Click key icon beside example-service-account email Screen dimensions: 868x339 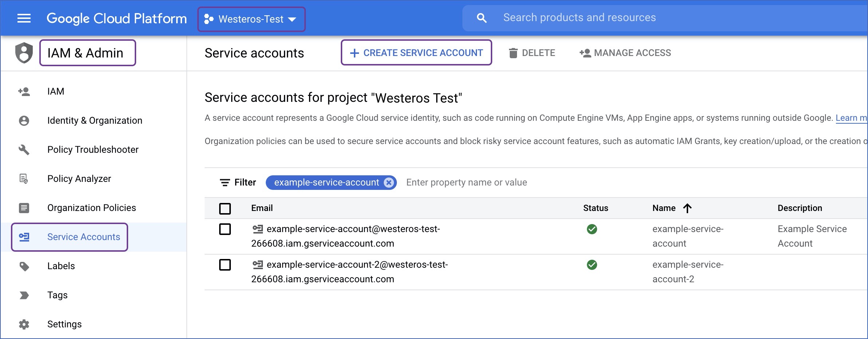tap(258, 229)
